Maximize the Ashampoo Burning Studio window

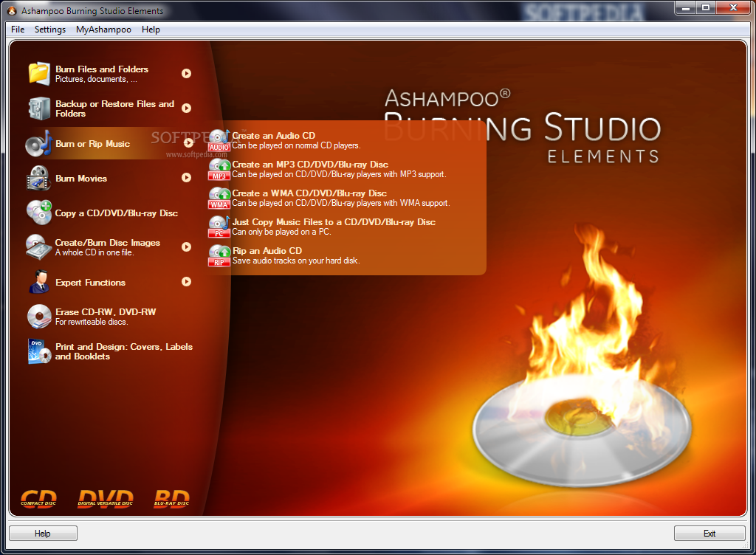point(706,7)
